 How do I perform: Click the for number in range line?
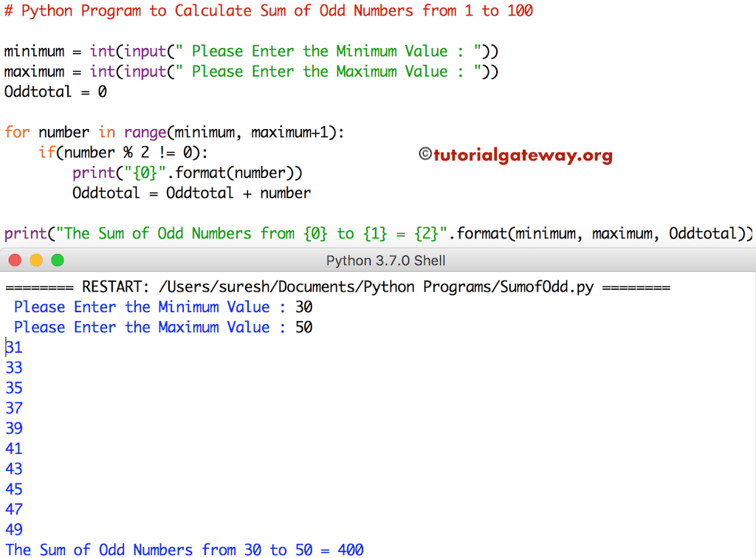(x=174, y=132)
